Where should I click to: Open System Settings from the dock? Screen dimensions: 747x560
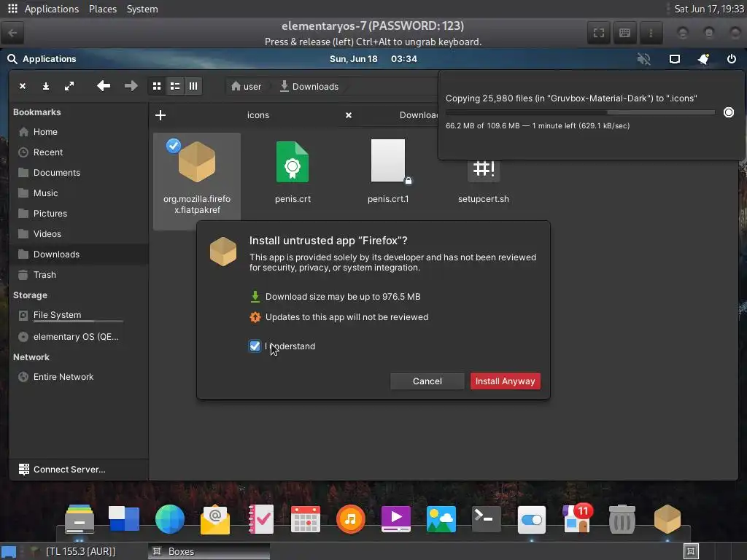[x=532, y=518]
